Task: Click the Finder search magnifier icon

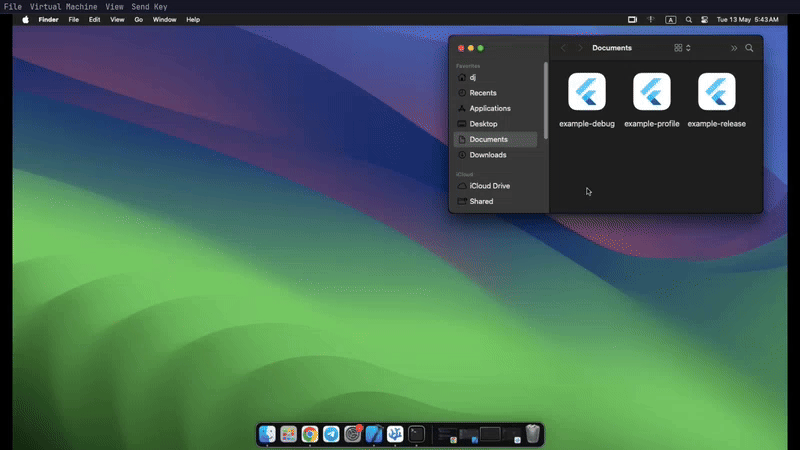Action: click(x=749, y=48)
